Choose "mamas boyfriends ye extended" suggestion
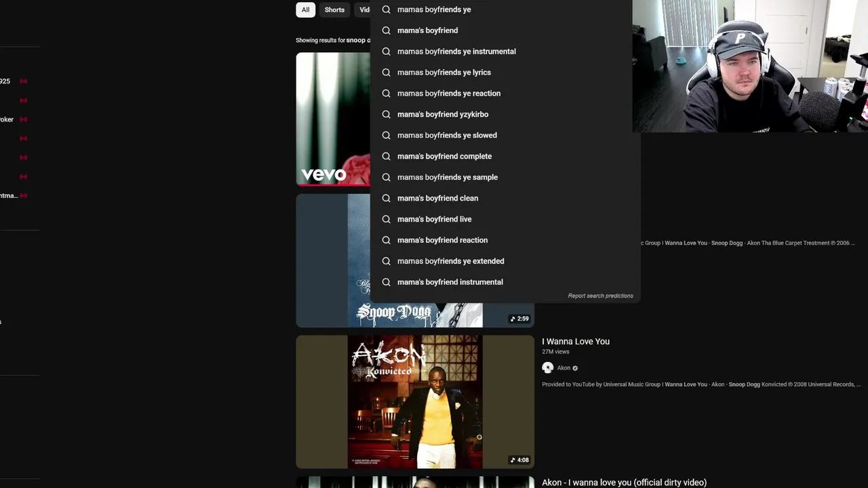 click(505, 262)
